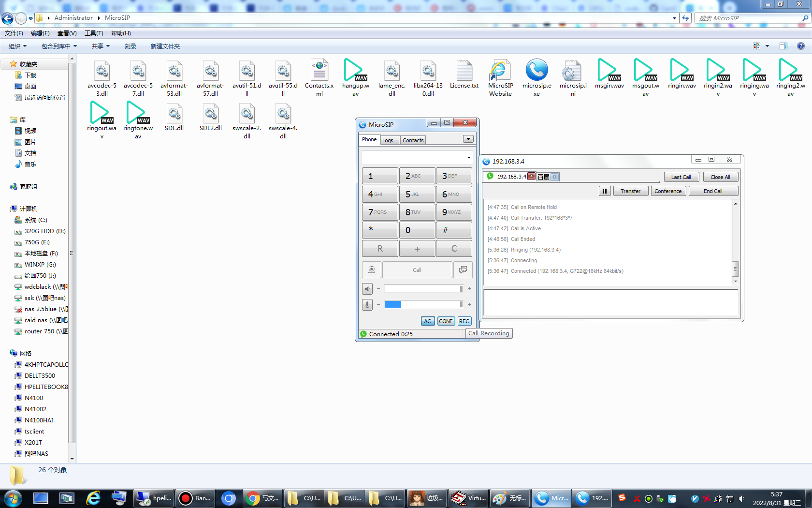Click the video call camera icon
This screenshot has width=812, height=508.
tap(372, 269)
